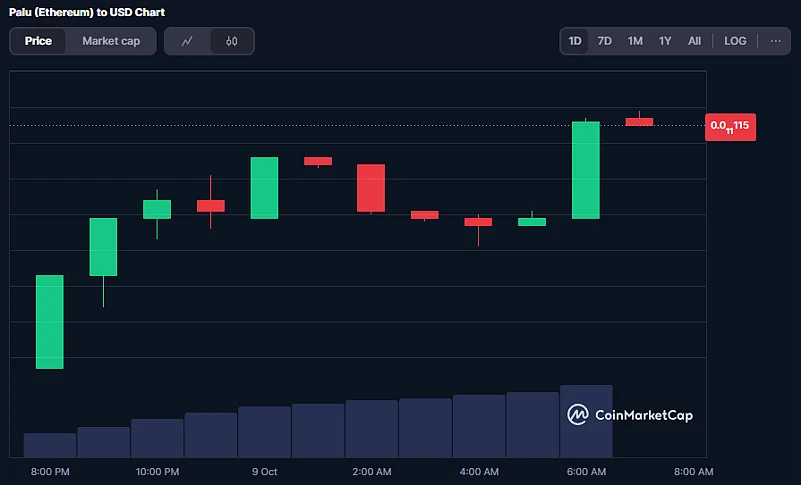Click the 4:00 AM time axis label
Screen dimensions: 801x485
pos(479,471)
